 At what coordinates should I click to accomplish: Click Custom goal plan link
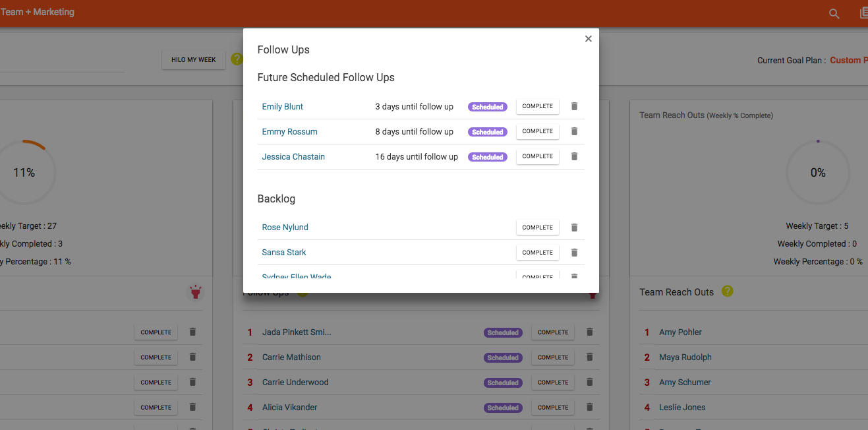[846, 60]
